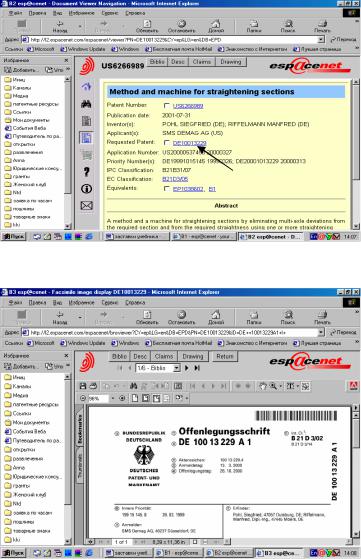Click Папки folders icon in Facsimile image display window
This screenshot has width=361, height=559.
[x=253, y=317]
